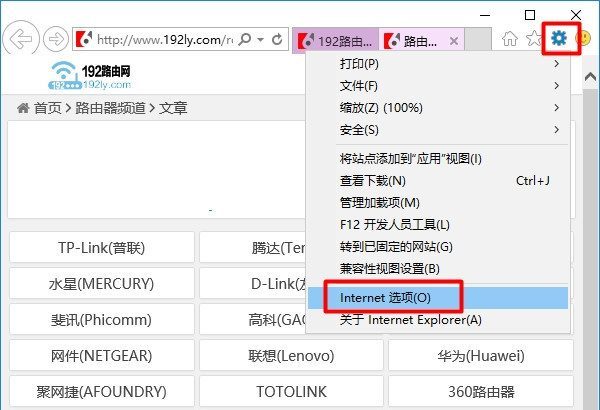Open 兼容性视图设置(B)
This screenshot has width=600, height=410.
(438, 269)
